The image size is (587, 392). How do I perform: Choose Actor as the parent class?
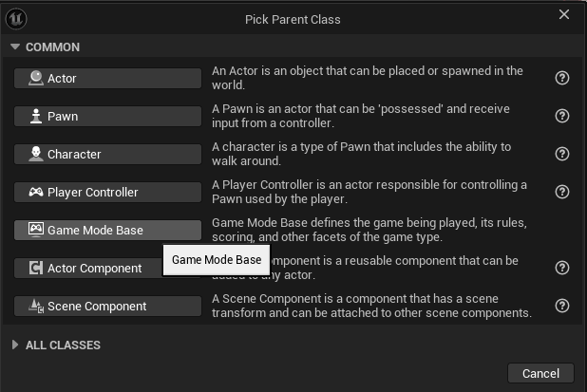click(107, 78)
